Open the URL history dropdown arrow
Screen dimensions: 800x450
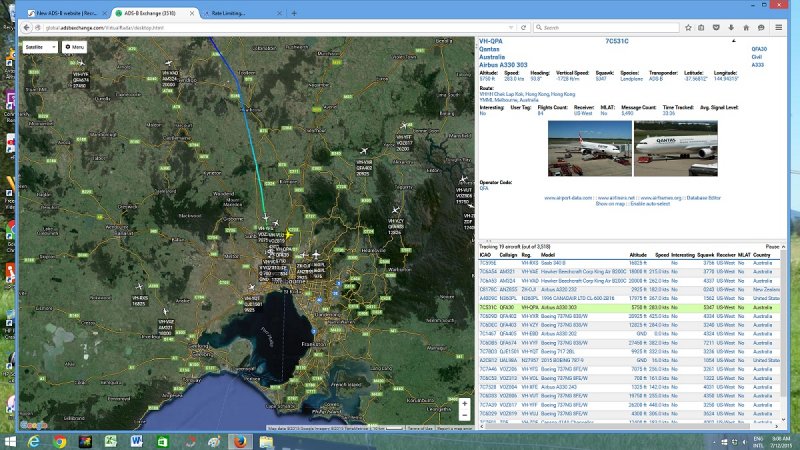pyautogui.click(x=511, y=28)
